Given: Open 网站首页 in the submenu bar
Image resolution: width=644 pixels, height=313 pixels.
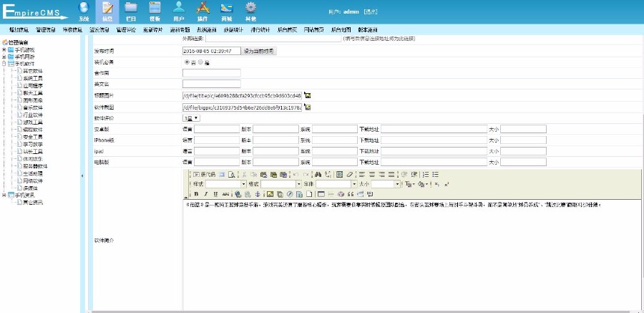Looking at the screenshot, I should (314, 30).
